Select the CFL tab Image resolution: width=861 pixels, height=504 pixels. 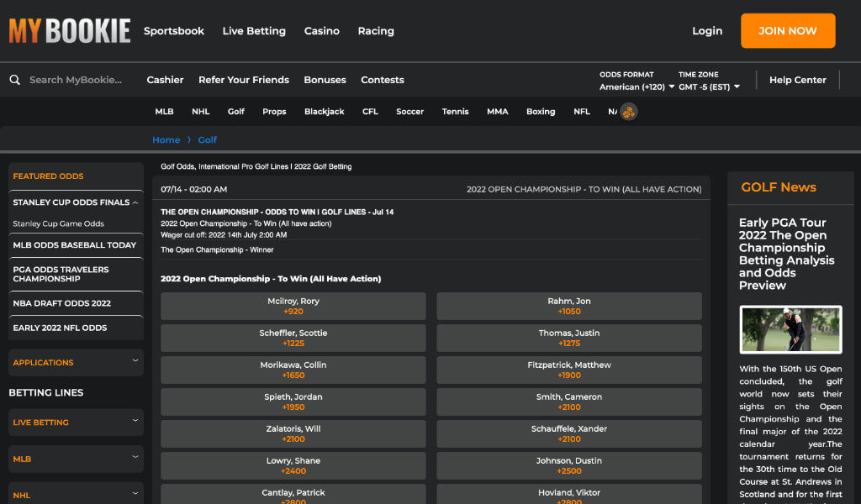pyautogui.click(x=370, y=112)
